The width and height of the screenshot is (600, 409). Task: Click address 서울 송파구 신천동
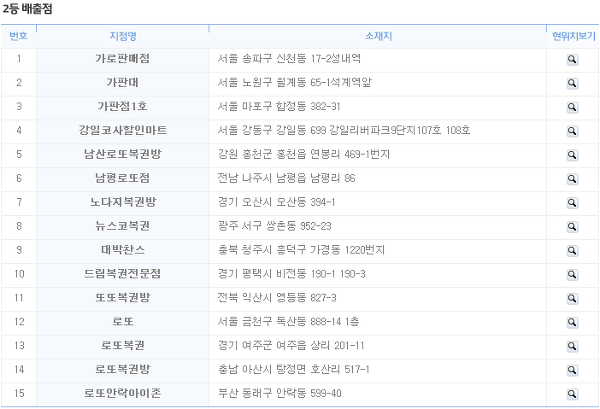[x=262, y=59]
